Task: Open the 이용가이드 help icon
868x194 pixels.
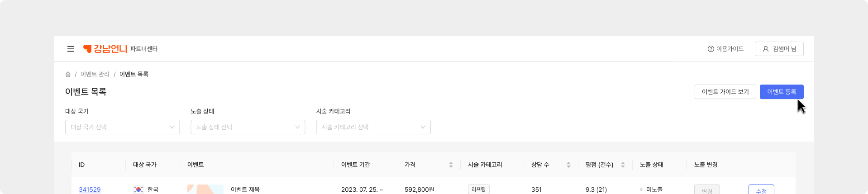Action: (x=711, y=49)
